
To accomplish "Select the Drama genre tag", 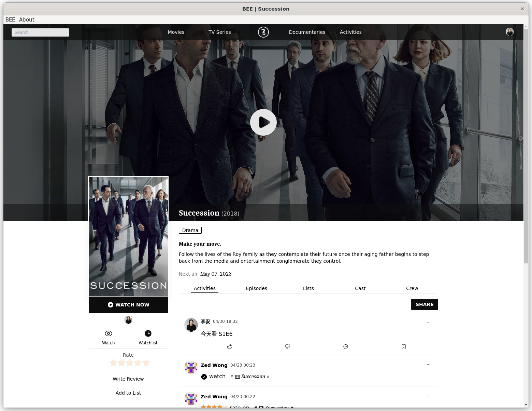I will (190, 230).
